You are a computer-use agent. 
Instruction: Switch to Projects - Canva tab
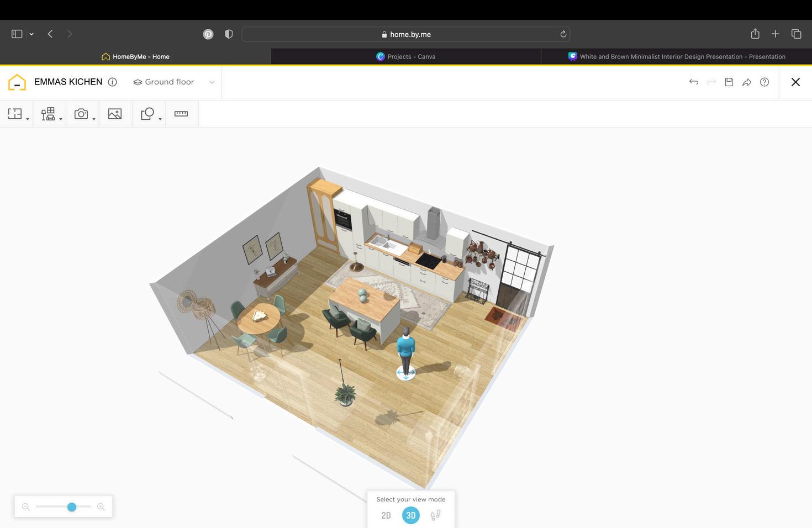click(x=406, y=56)
